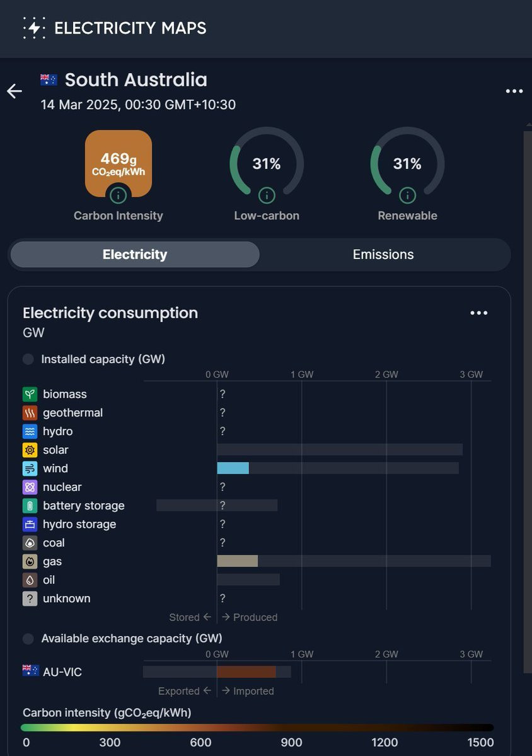Click the solar energy icon

30,450
